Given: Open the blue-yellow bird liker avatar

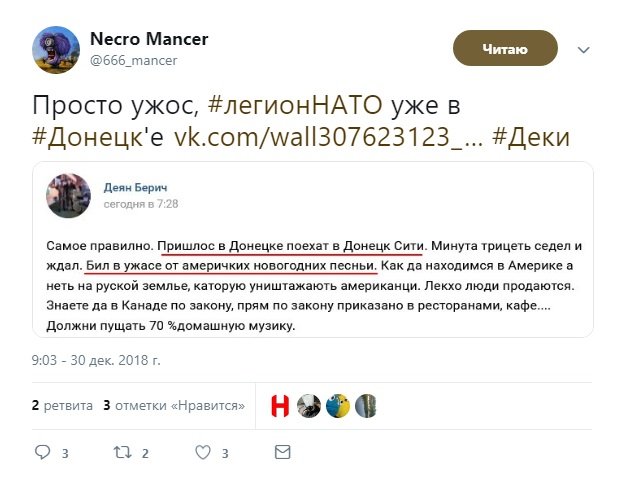Looking at the screenshot, I should 338,406.
